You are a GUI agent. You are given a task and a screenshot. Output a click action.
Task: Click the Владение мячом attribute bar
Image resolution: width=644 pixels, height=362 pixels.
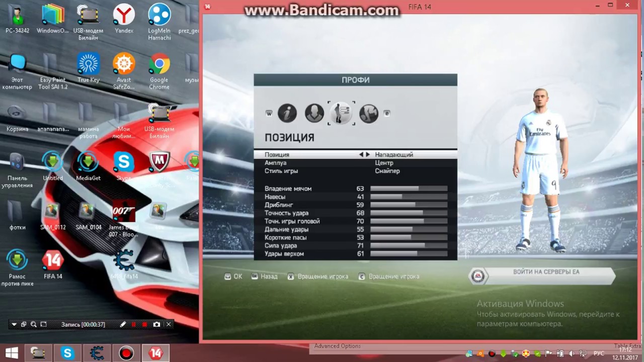[x=409, y=189]
